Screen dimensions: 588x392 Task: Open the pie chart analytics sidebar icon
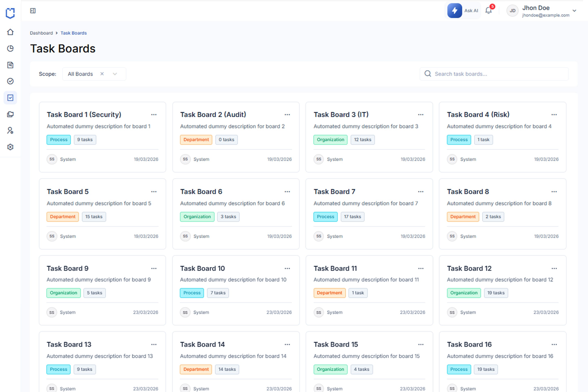(10, 48)
